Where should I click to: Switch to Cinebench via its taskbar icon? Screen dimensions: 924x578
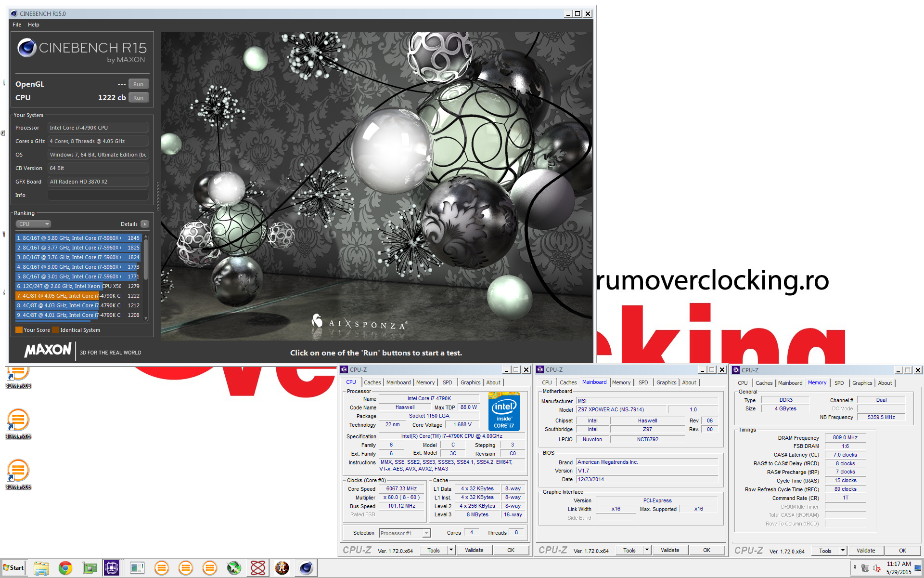[306, 568]
